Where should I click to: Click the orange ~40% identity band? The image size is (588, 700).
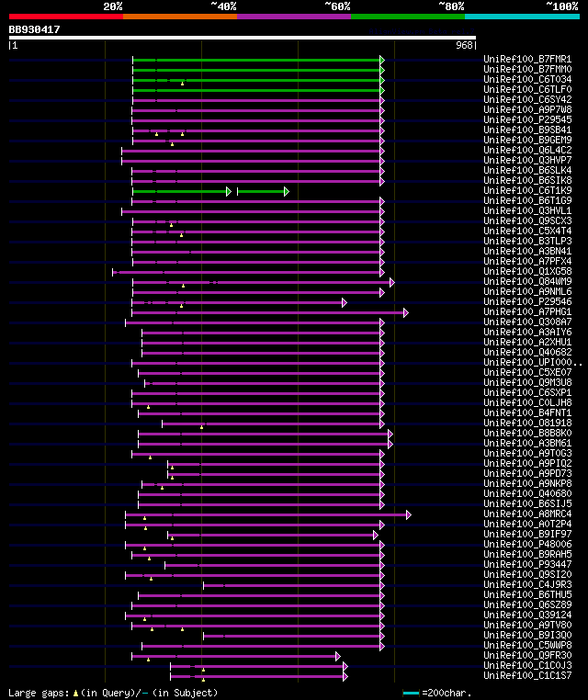coord(180,17)
